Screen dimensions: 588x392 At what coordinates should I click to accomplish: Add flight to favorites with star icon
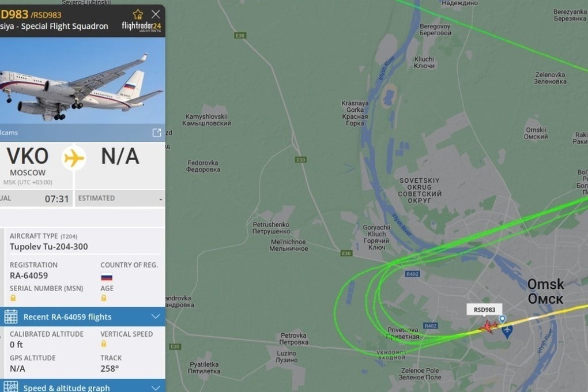138,14
